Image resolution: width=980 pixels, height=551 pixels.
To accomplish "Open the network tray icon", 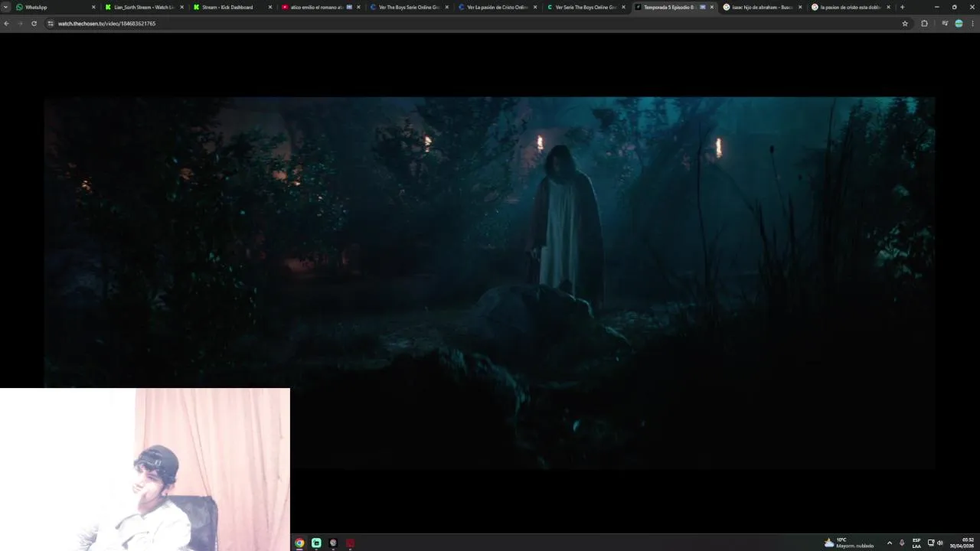I will coord(931,543).
